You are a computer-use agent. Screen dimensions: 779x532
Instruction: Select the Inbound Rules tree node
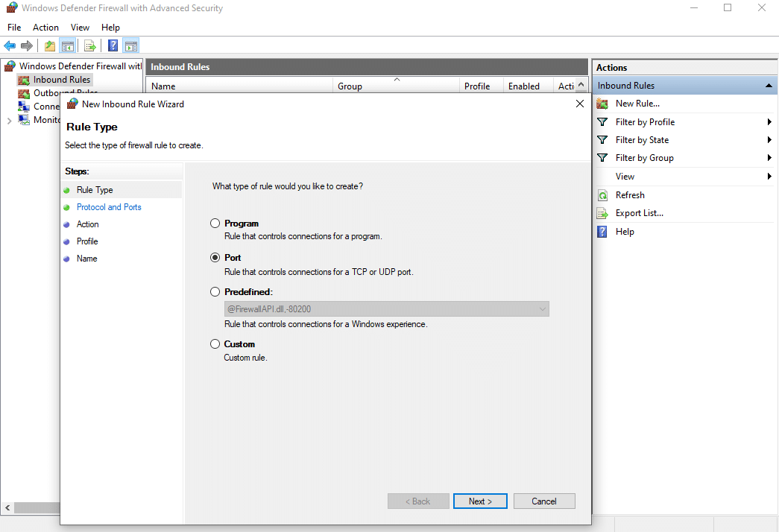(61, 80)
